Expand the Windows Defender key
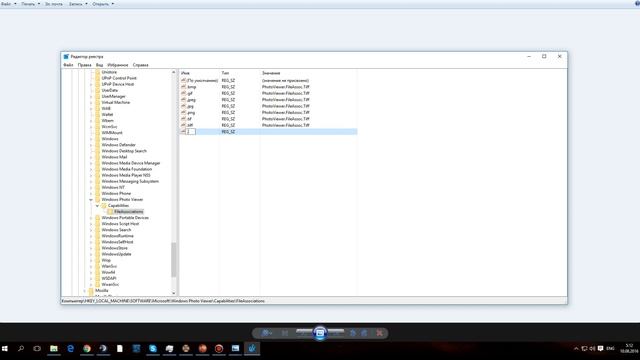This screenshot has width=640, height=360. click(91, 145)
